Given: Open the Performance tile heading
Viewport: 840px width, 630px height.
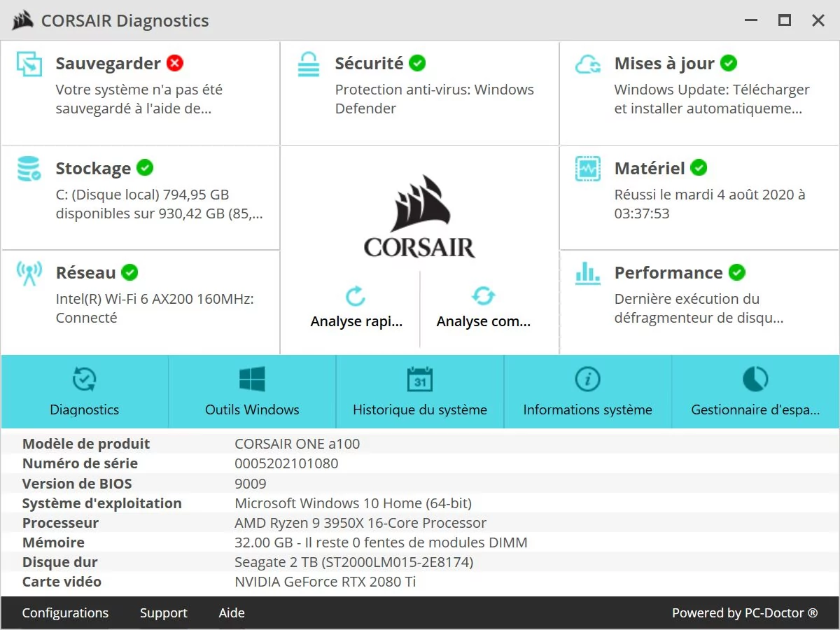Looking at the screenshot, I should point(668,272).
